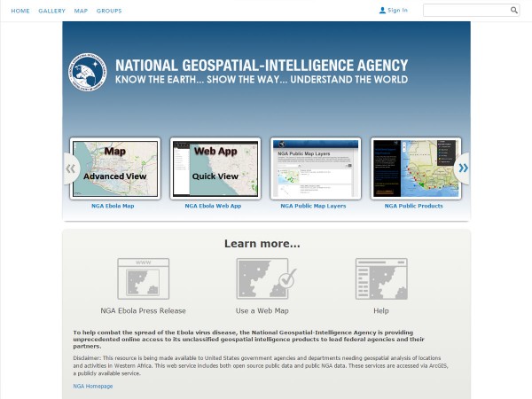Image resolution: width=532 pixels, height=399 pixels.
Task: Open the NGA Ebola Press Release link
Action: tap(143, 311)
